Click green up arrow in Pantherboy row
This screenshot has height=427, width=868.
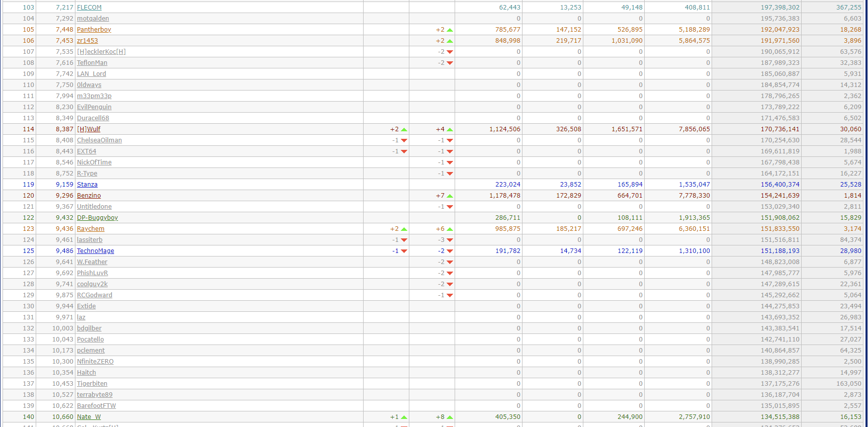450,30
